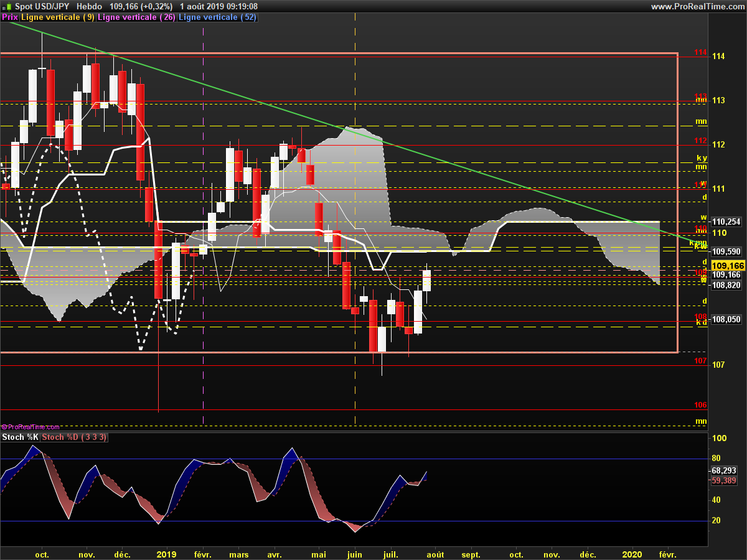Click the 59,389 stochastic value tag
Image resolution: width=747 pixels, height=560 pixels.
point(724,480)
